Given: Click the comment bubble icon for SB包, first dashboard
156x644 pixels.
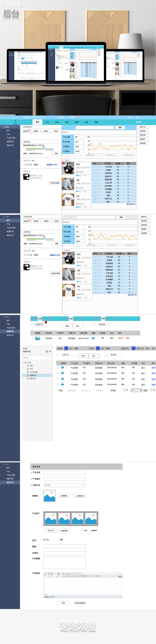Looking at the screenshot, I should tap(84, 175).
